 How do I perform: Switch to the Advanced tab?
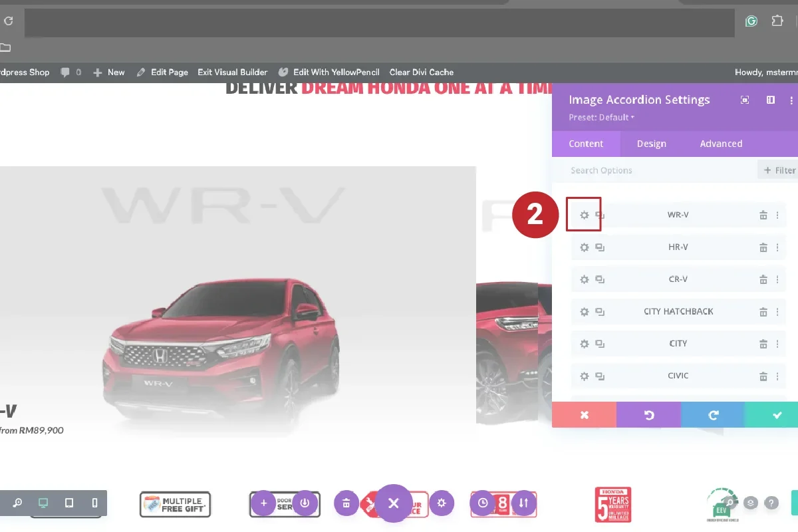coord(721,144)
